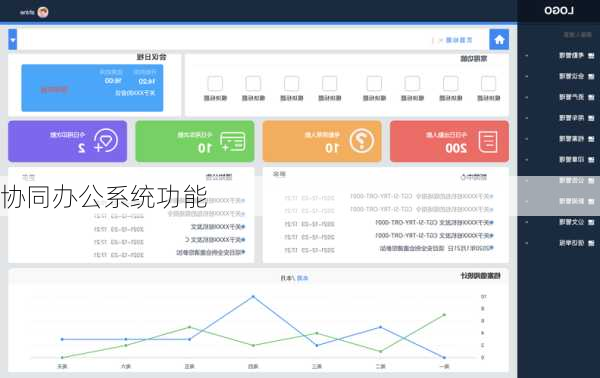Click the 周四 x-axis label
Viewport: 600px width, 378px height.
click(x=253, y=367)
